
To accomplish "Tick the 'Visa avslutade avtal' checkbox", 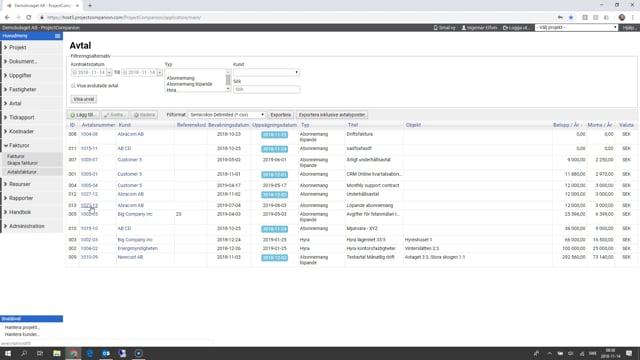I will (73, 86).
